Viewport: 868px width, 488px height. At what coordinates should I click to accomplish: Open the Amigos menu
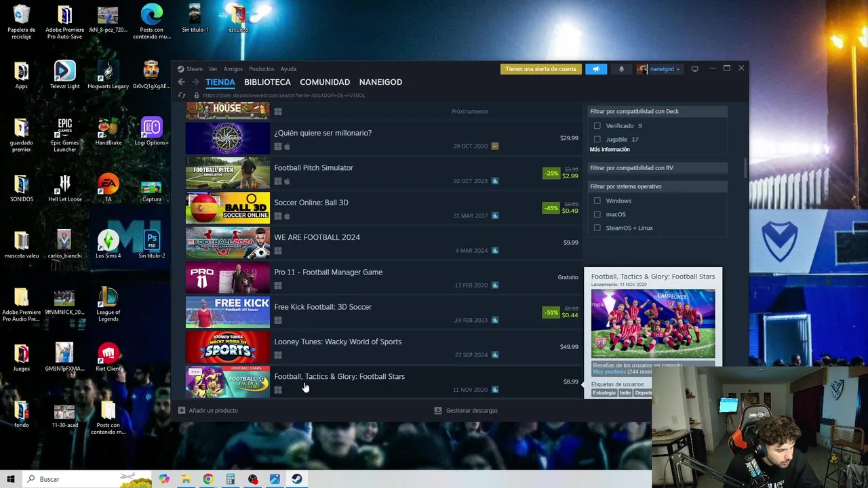tap(233, 68)
